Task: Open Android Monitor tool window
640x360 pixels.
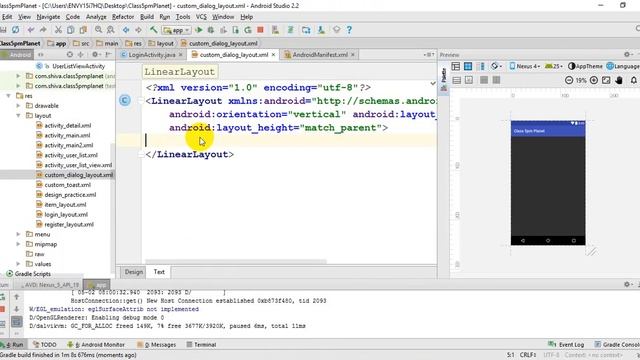Action: (x=96, y=344)
